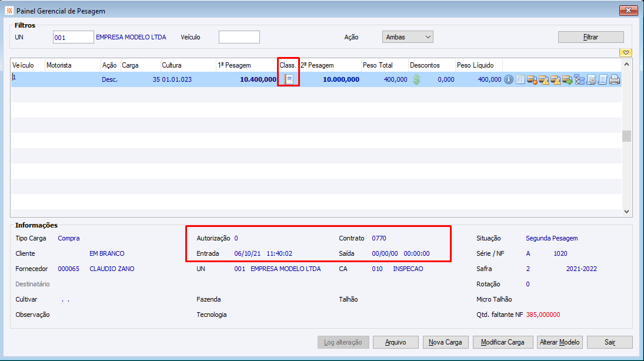Click the Veículo column header

28,65
